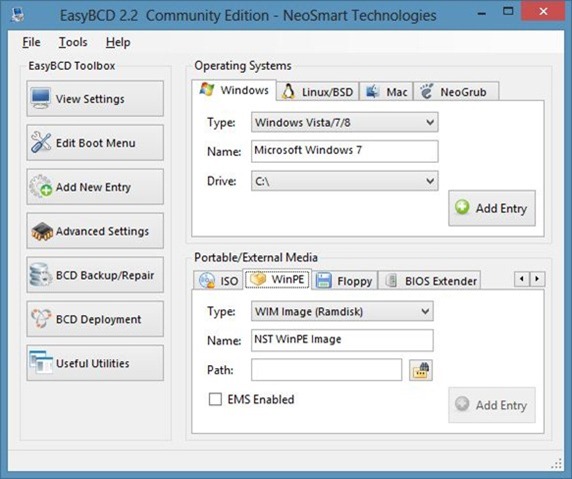Switch to the Linux/BSD tab
The height and width of the screenshot is (479, 572).
click(x=317, y=92)
